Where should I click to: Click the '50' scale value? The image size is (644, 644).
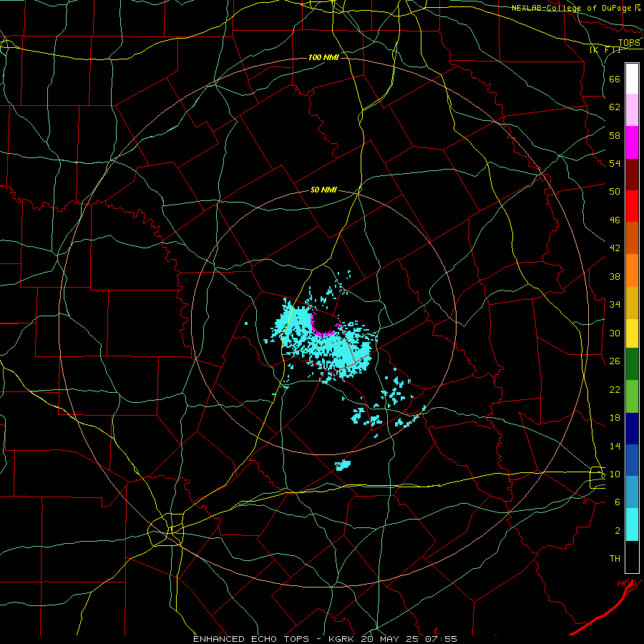615,191
